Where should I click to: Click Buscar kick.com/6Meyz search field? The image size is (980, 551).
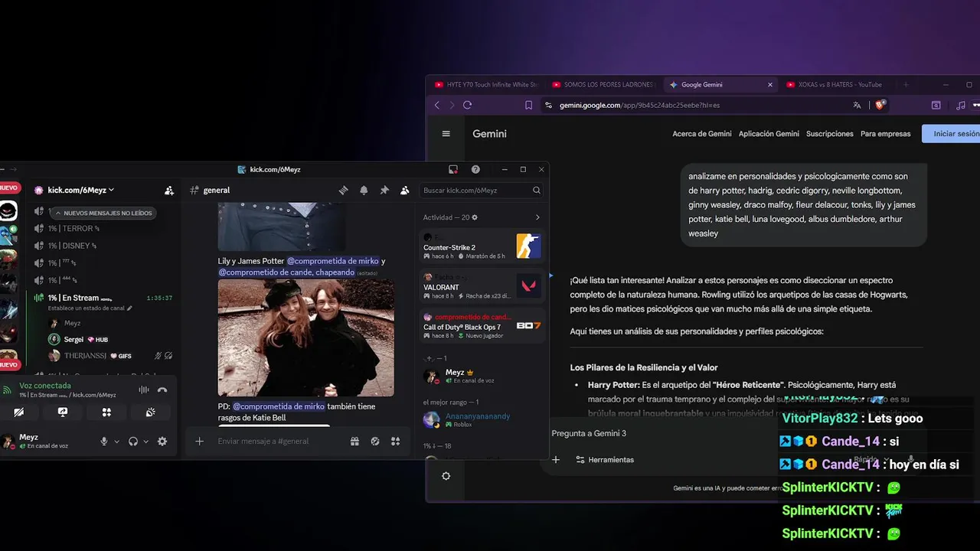(482, 191)
